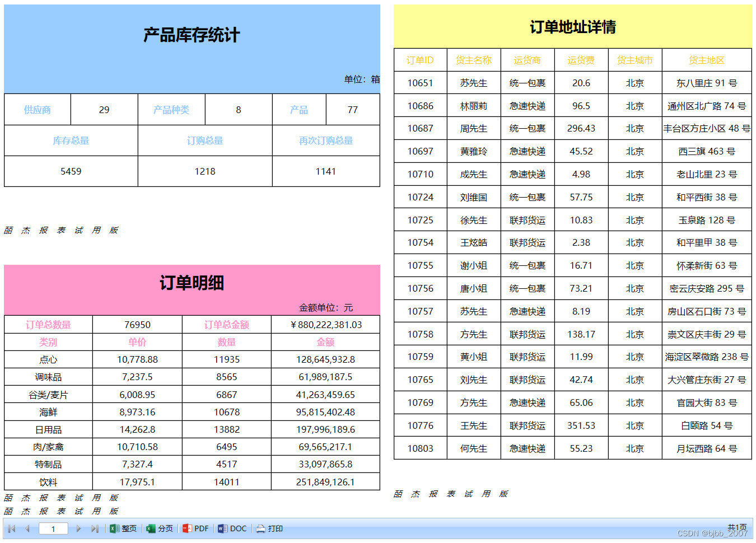Click the 谷类/麦片 category cell

(48, 395)
